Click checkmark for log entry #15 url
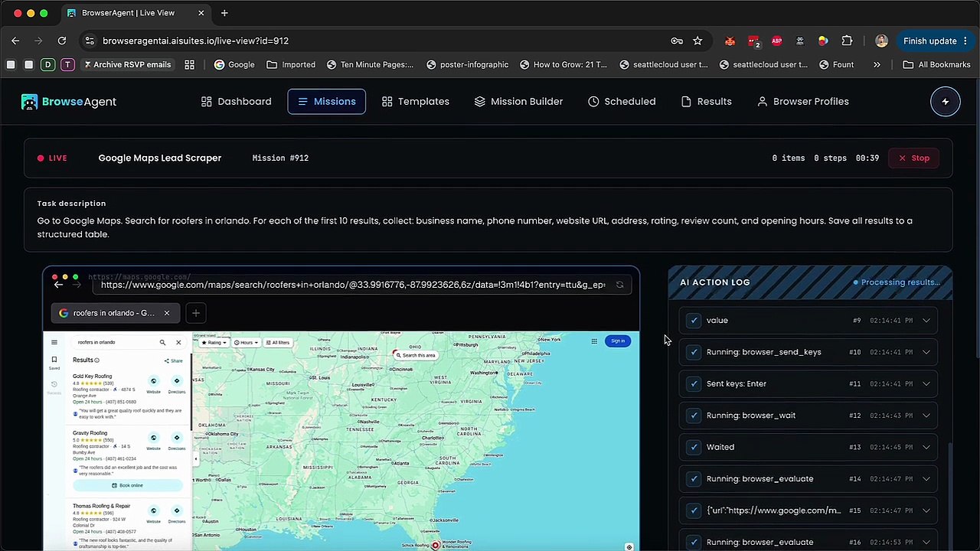Image resolution: width=980 pixels, height=551 pixels. tap(694, 510)
